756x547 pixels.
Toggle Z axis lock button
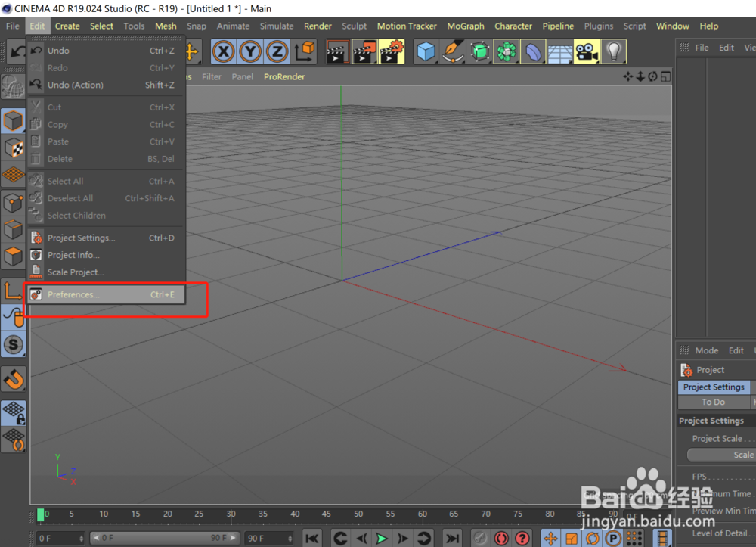click(x=277, y=51)
